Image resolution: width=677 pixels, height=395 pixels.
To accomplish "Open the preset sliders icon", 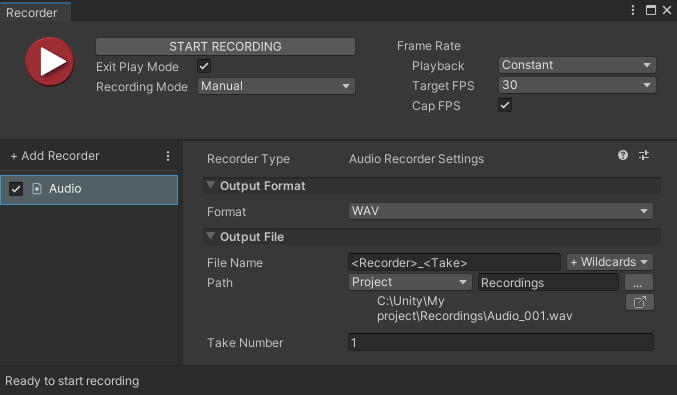I will [644, 155].
